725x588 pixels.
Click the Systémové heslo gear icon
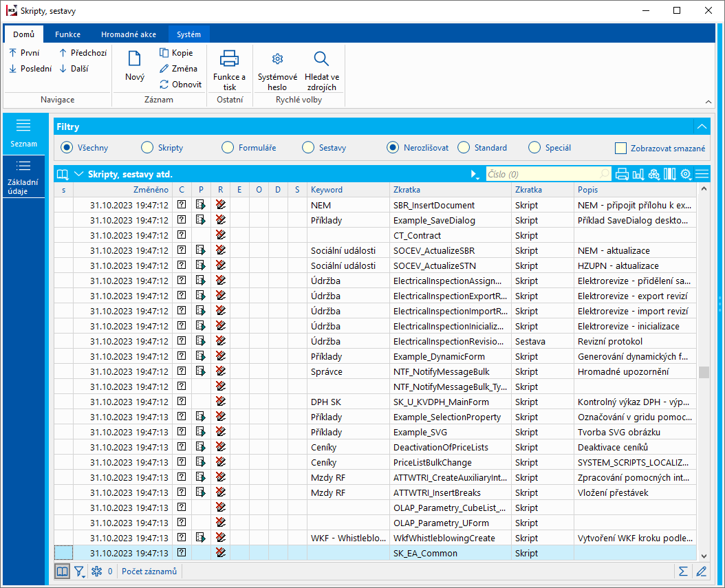click(x=277, y=59)
